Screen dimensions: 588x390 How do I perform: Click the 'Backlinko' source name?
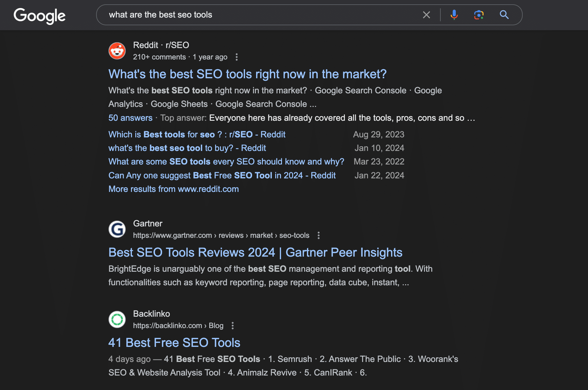[151, 314]
